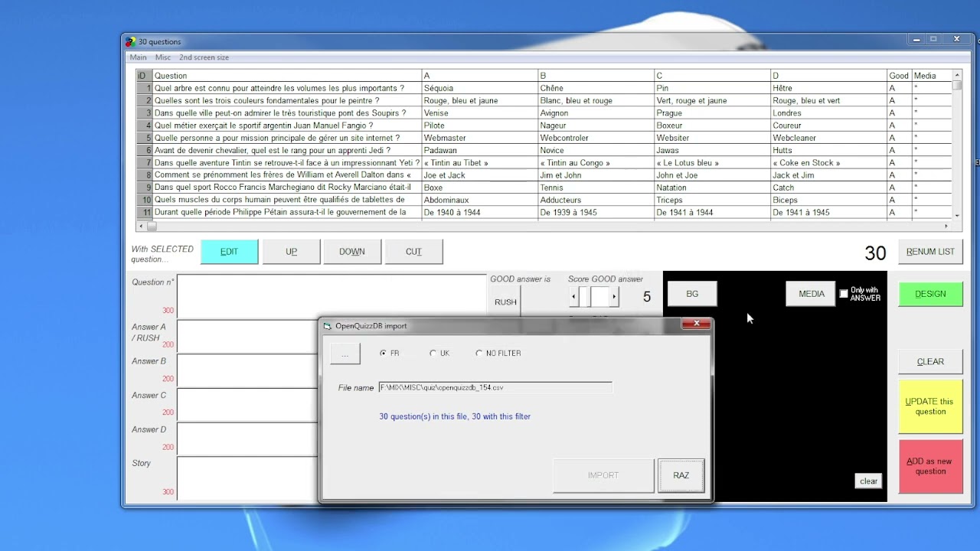Image resolution: width=980 pixels, height=551 pixels.
Task: Click the table's horizontal scroll right arrow
Action: click(946, 226)
